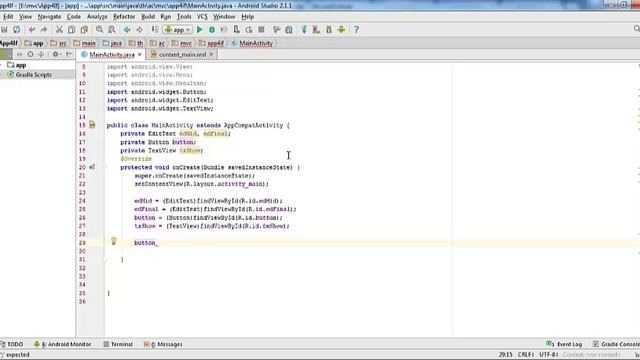Open the Build menu
640x360 pixels.
point(148,17)
